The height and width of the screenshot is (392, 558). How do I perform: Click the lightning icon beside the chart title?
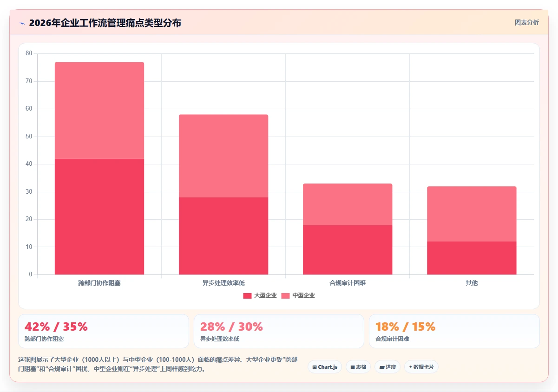coord(22,23)
